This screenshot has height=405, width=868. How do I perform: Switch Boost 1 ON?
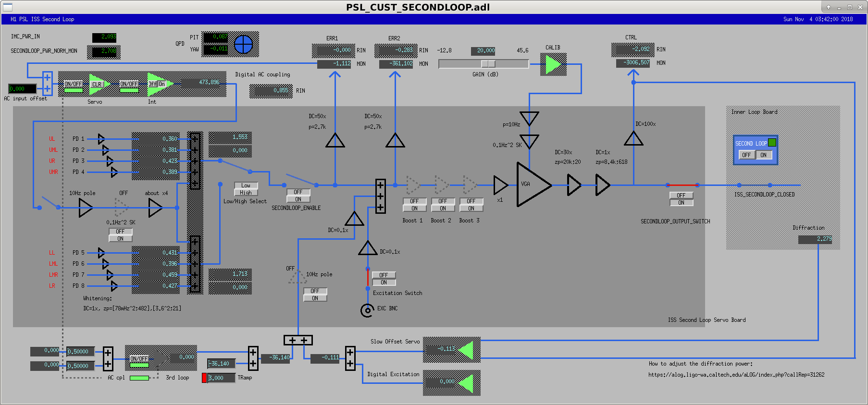(x=414, y=209)
